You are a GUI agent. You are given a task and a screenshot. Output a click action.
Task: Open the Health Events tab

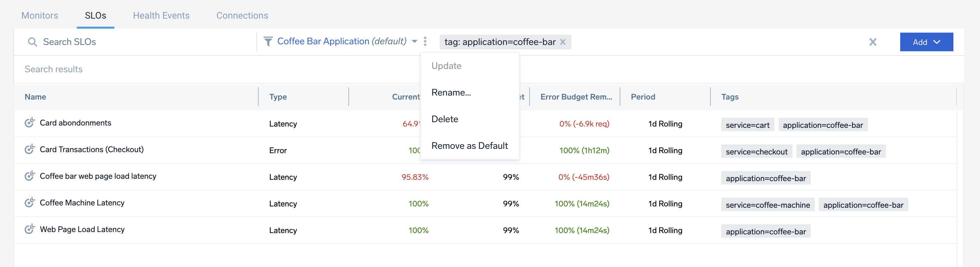pyautogui.click(x=161, y=16)
